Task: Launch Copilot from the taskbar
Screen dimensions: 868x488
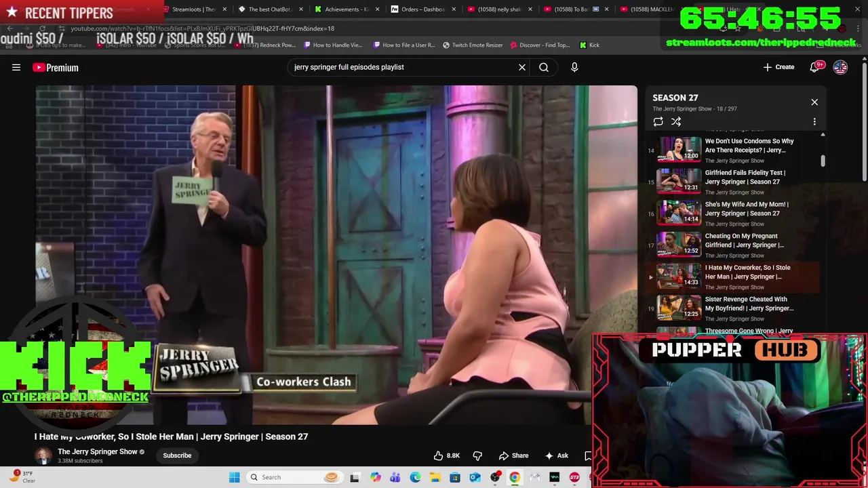Action: 376,477
